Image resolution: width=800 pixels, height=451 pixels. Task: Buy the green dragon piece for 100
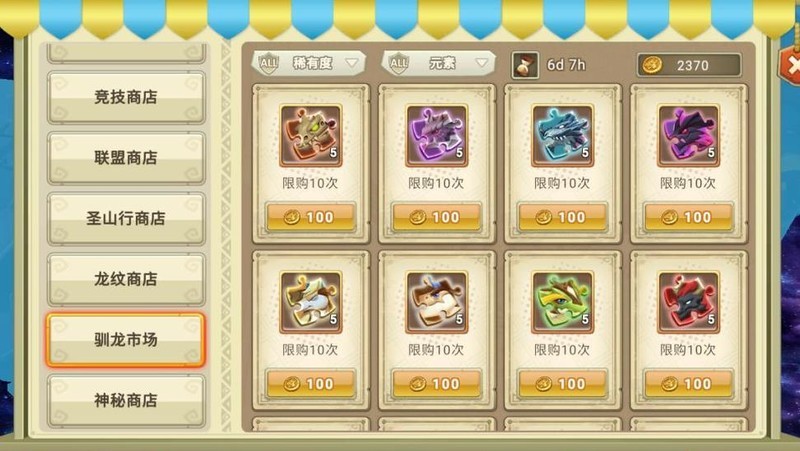(563, 384)
